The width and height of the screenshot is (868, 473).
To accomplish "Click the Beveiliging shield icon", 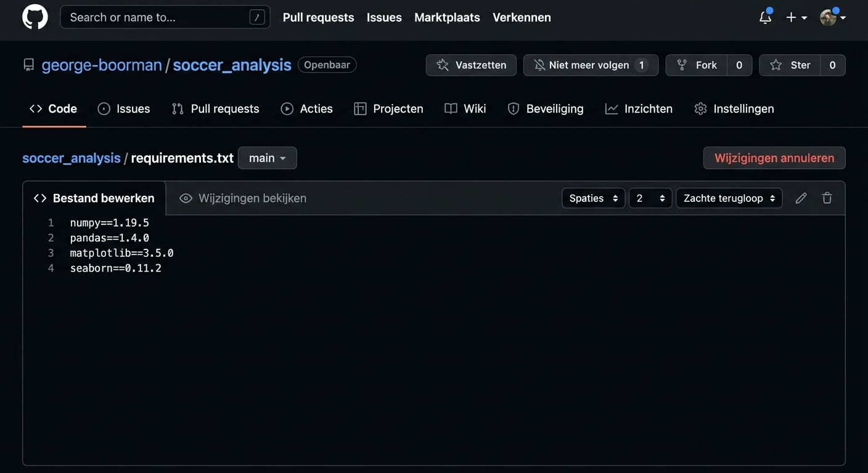I will [x=514, y=108].
